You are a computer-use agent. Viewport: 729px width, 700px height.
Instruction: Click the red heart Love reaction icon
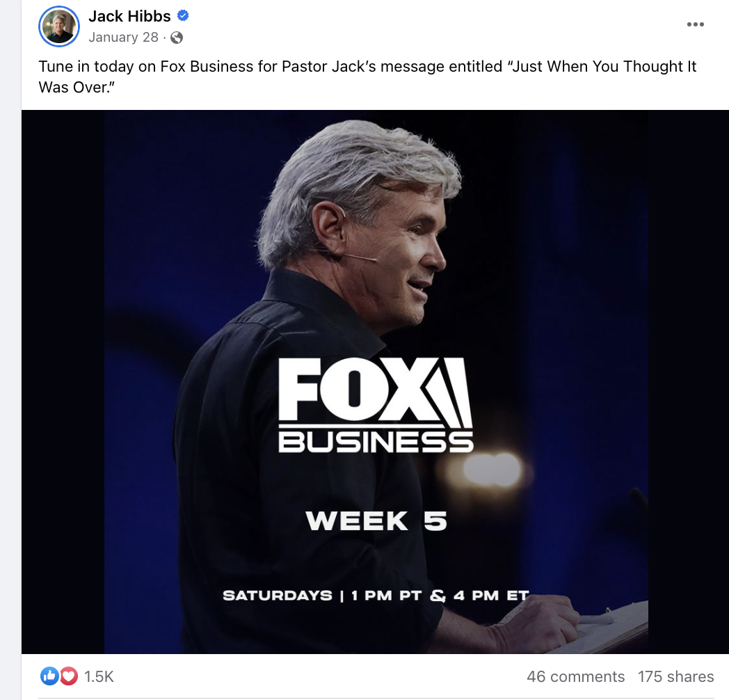pos(69,676)
